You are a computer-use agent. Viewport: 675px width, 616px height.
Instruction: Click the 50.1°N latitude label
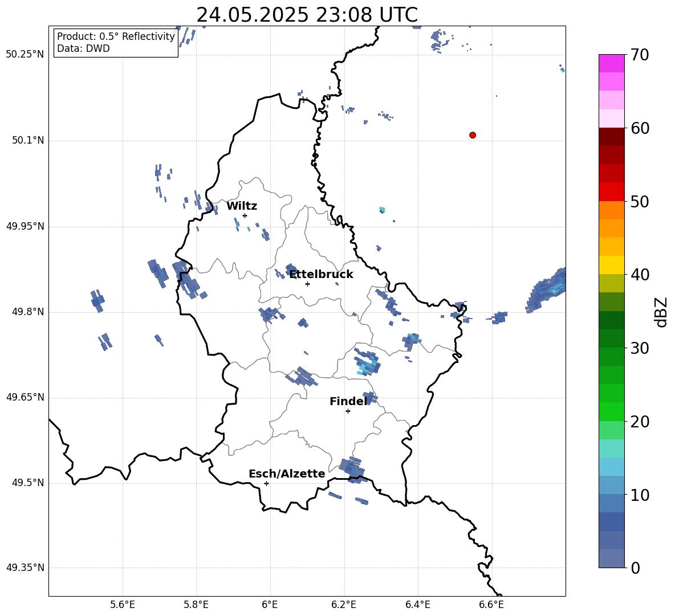28,140
